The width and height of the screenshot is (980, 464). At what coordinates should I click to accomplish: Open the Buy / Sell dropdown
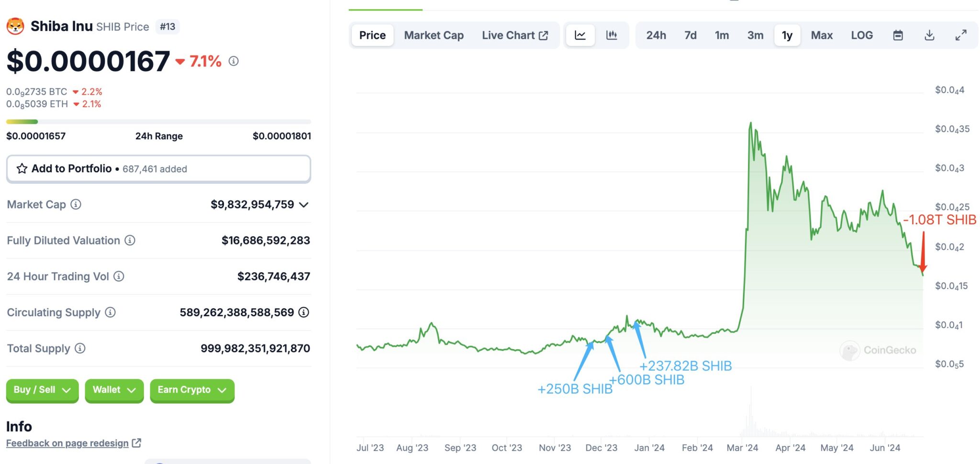tap(42, 390)
